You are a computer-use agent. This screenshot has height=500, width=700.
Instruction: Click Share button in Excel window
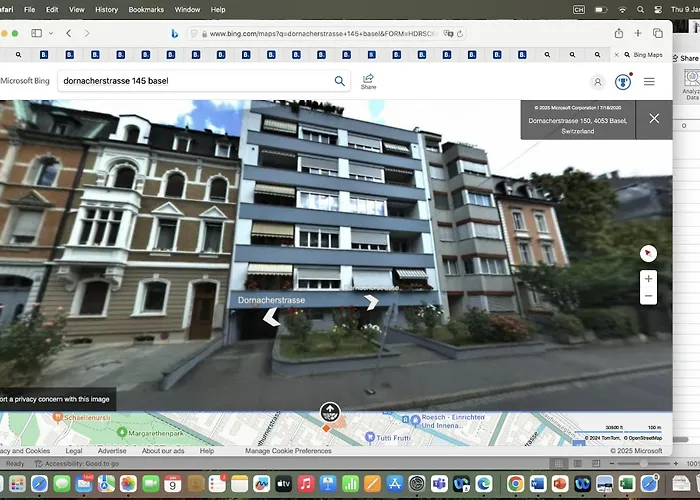click(686, 58)
